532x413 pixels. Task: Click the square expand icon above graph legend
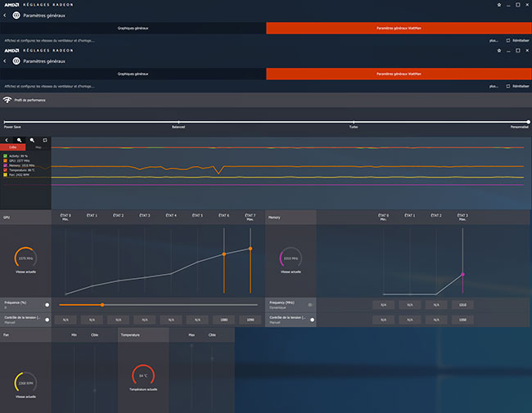click(45, 140)
